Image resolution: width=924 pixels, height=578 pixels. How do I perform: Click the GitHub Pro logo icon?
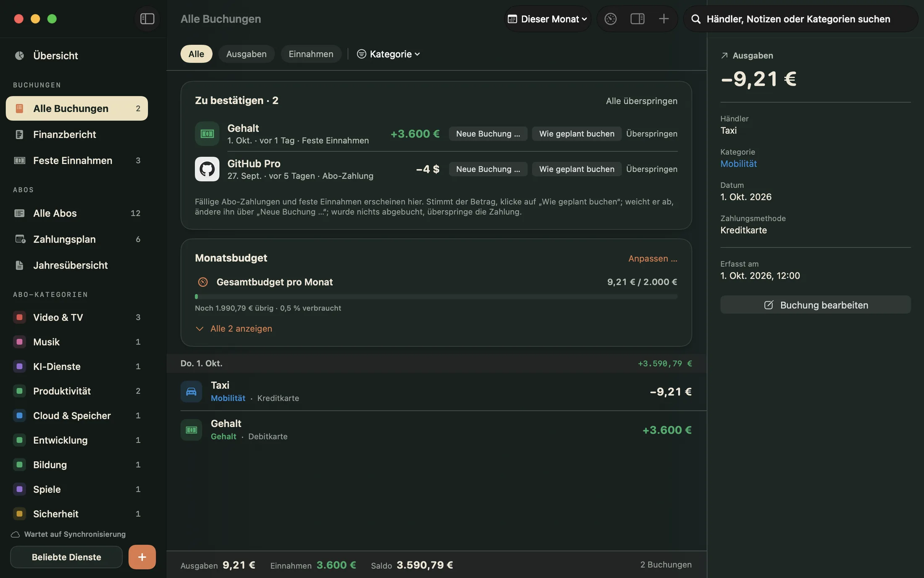(207, 169)
